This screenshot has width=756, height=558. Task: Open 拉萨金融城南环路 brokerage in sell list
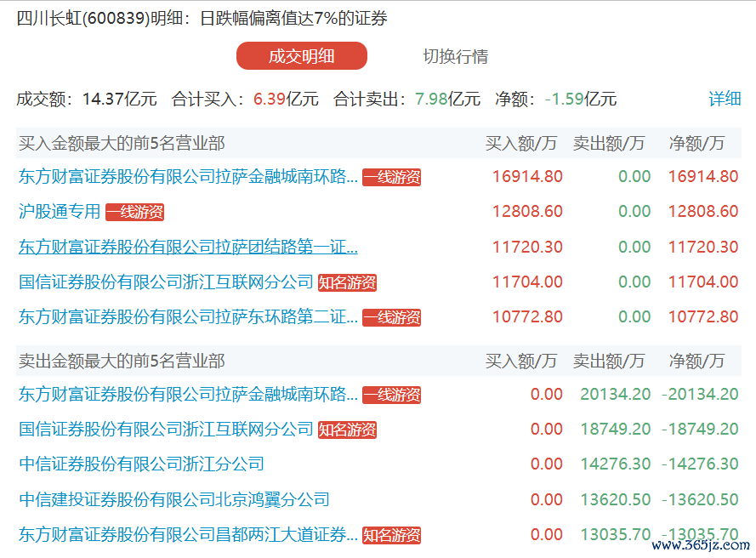(188, 395)
